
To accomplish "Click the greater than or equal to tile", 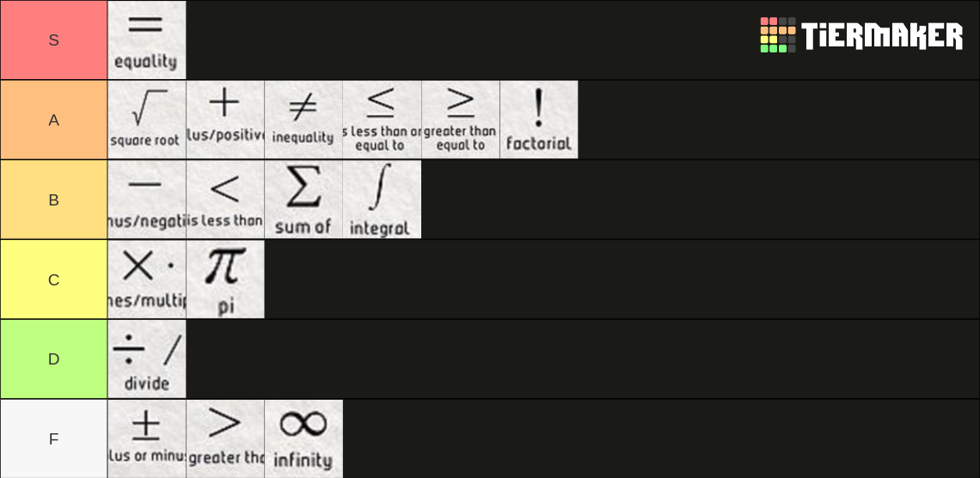I will (x=461, y=120).
